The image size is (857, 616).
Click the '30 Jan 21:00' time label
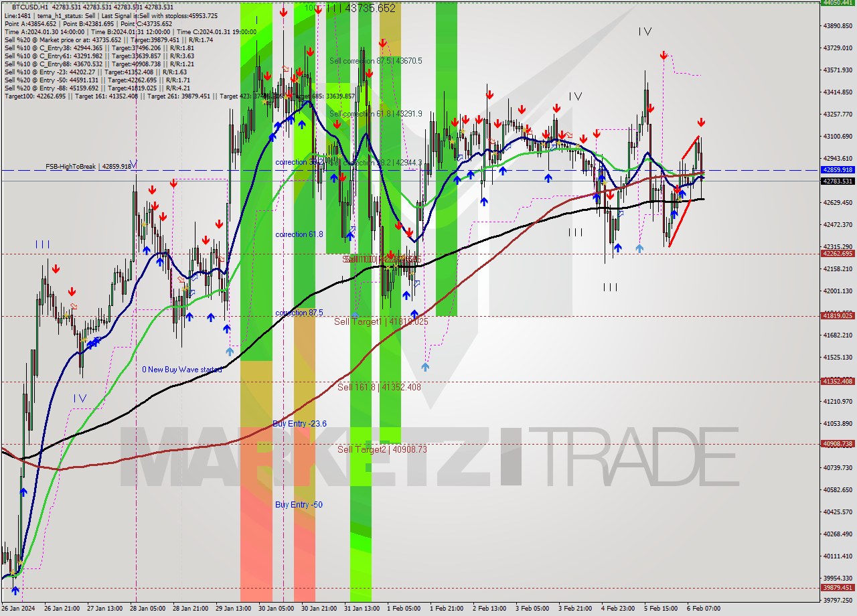(x=319, y=609)
